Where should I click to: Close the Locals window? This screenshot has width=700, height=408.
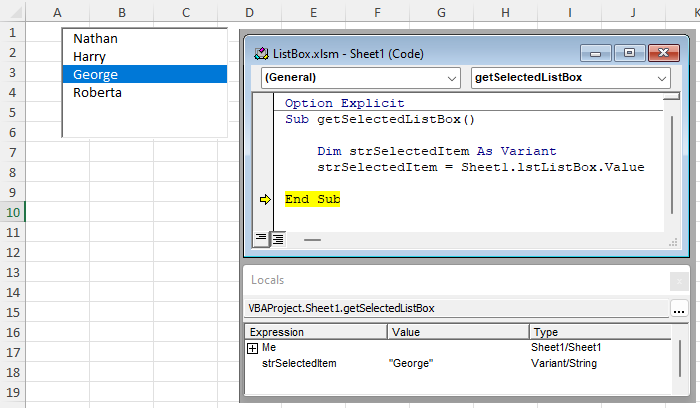click(x=679, y=281)
